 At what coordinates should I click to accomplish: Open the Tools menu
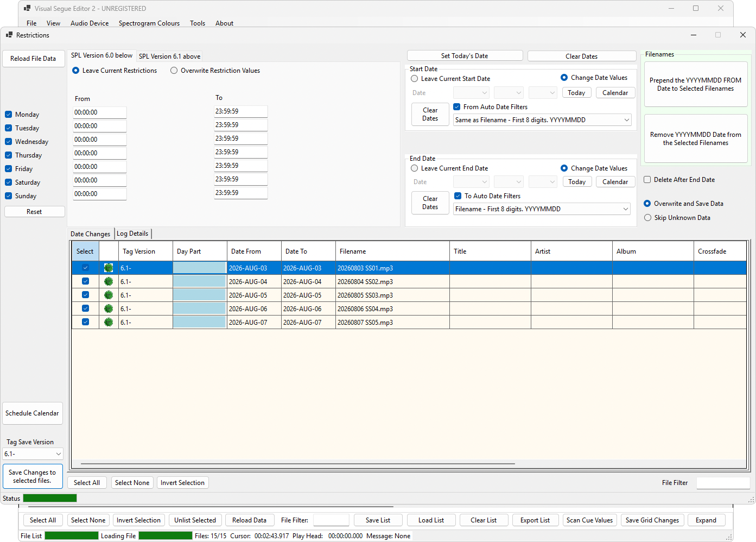198,23
